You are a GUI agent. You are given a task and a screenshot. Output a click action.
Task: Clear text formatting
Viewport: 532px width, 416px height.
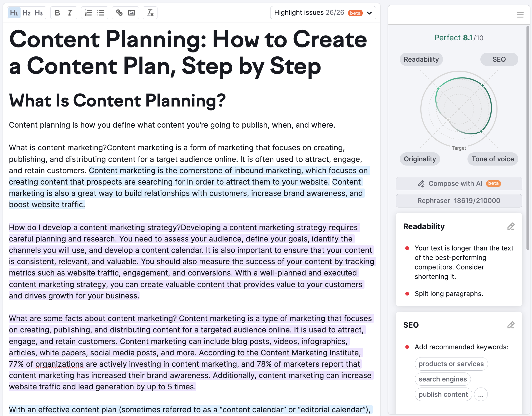pyautogui.click(x=150, y=13)
